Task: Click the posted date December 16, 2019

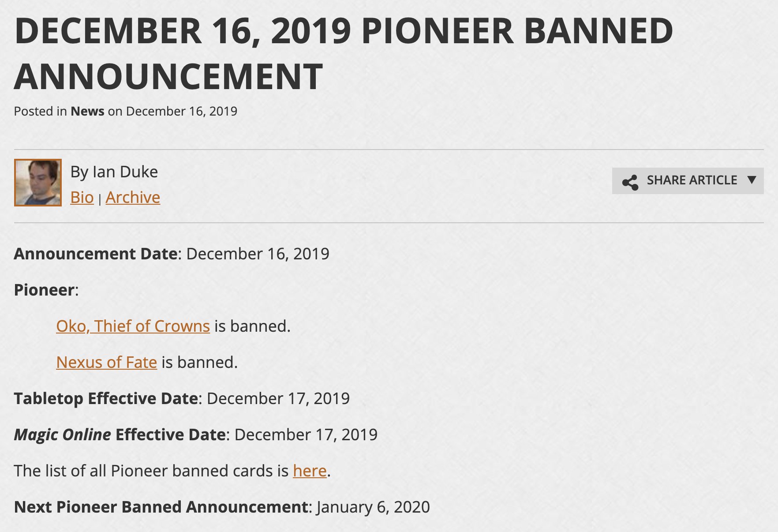Action: 182,111
